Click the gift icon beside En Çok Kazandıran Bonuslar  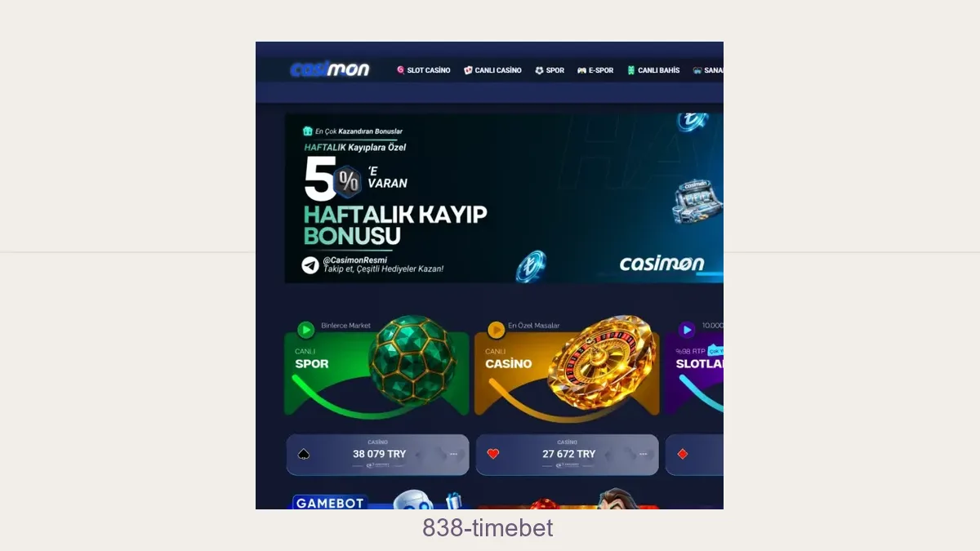pos(308,131)
